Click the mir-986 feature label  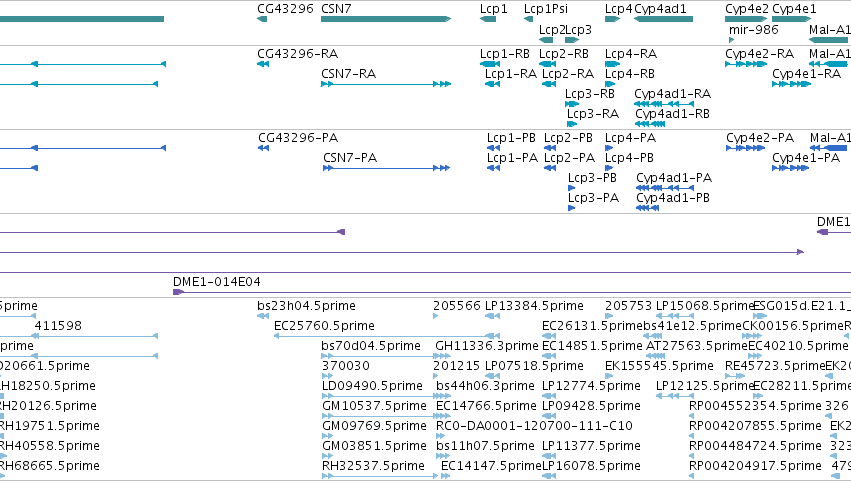(753, 30)
